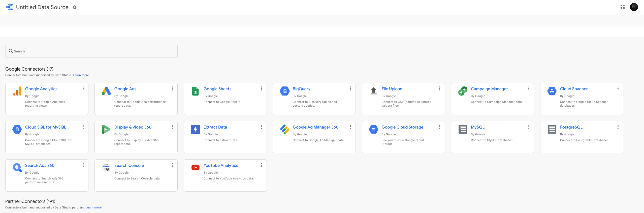Open more options for Search Console card
Screen dimensions: 644x213
click(172, 165)
